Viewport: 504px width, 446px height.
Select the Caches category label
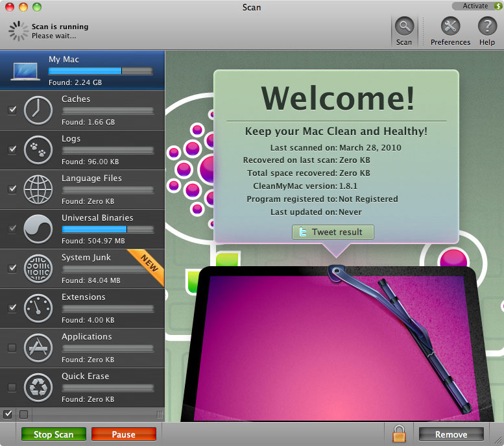76,99
